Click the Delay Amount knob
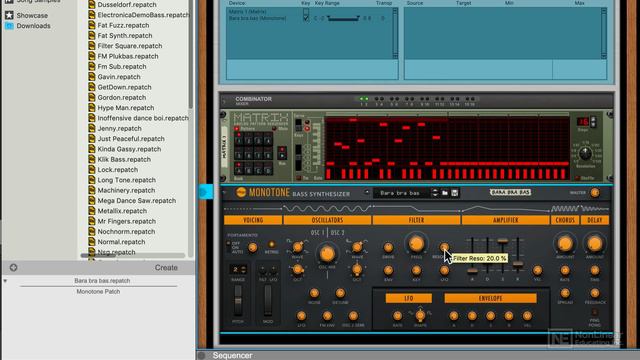 pyautogui.click(x=595, y=244)
